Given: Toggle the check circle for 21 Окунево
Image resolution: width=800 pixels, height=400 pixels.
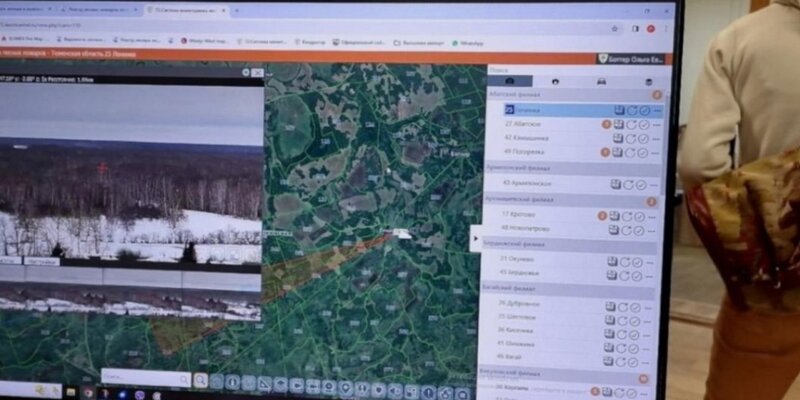Looking at the screenshot, I should tap(637, 263).
